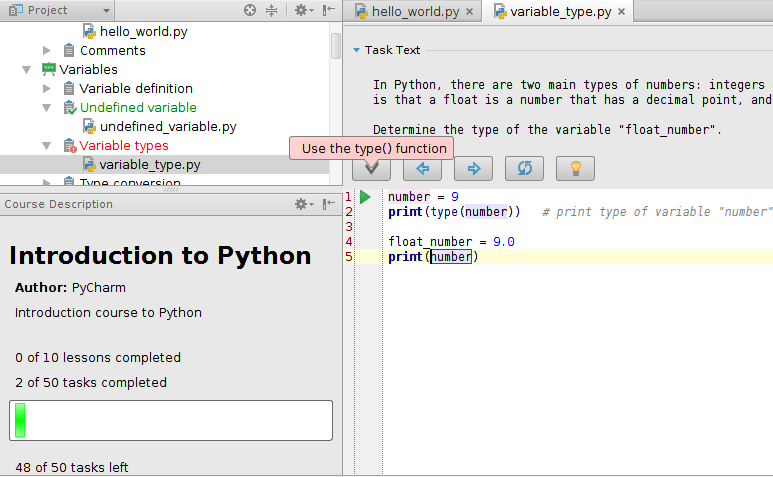Screen dimensions: 773x477
Task: Click the collapse all icon in Project panel
Action: (271, 10)
